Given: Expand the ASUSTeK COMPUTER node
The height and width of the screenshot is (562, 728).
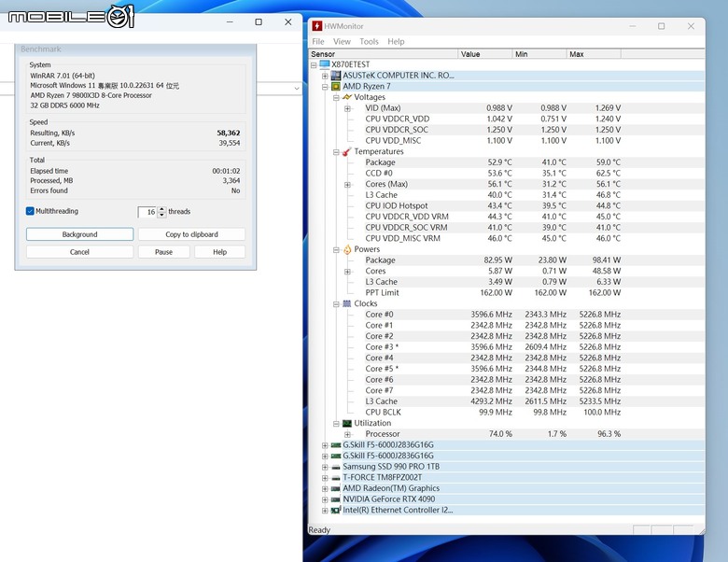Looking at the screenshot, I should 325,76.
